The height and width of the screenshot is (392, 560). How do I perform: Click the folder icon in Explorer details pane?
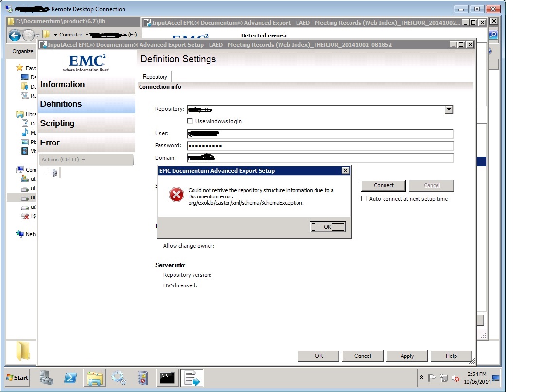tap(23, 351)
